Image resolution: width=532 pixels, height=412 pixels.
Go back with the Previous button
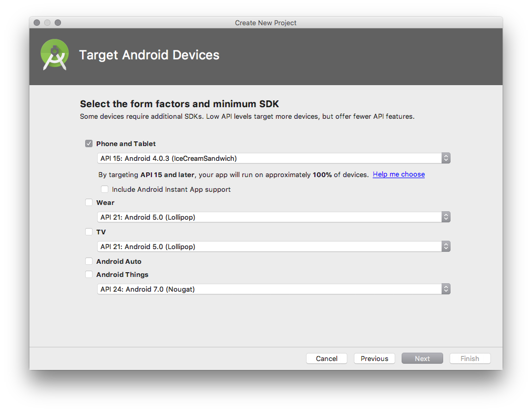(x=374, y=358)
